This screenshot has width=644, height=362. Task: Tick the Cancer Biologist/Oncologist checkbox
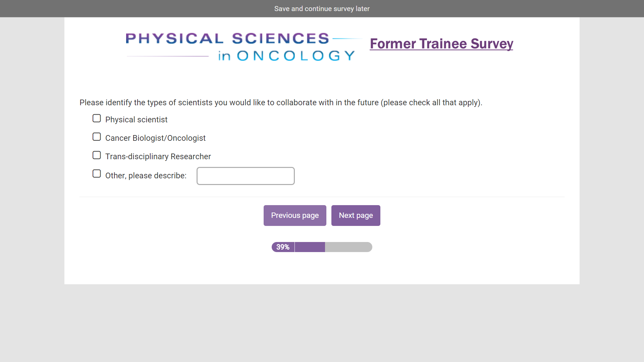click(97, 137)
